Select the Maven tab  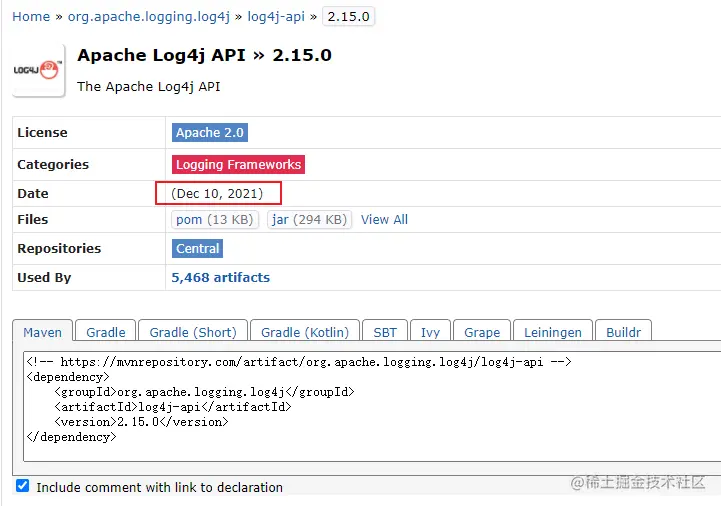pyautogui.click(x=42, y=332)
